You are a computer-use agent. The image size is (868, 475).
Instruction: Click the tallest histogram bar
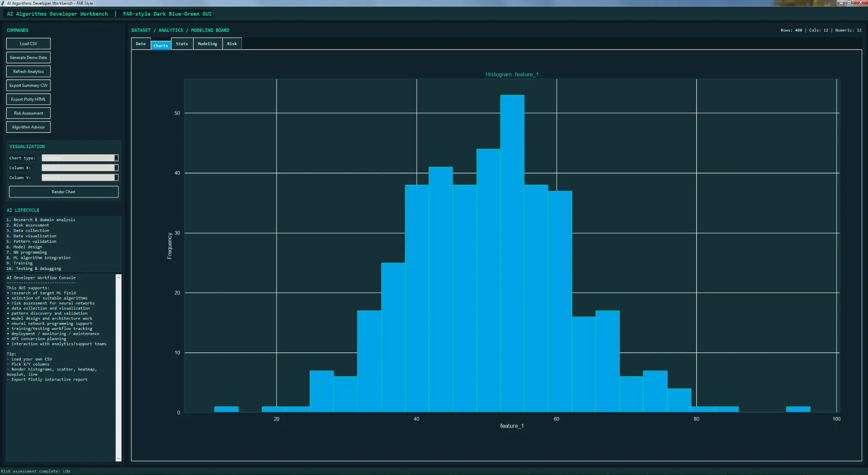click(512, 253)
